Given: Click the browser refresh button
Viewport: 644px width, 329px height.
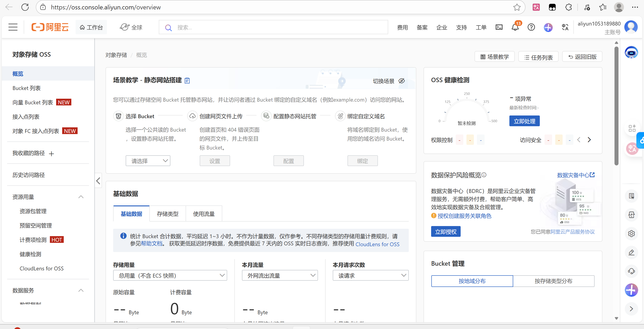Looking at the screenshot, I should tap(25, 7).
